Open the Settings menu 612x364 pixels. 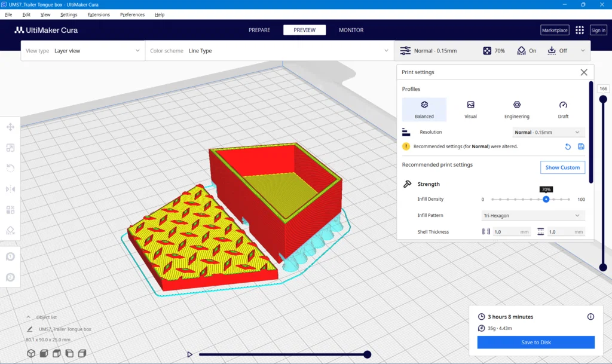coord(69,14)
